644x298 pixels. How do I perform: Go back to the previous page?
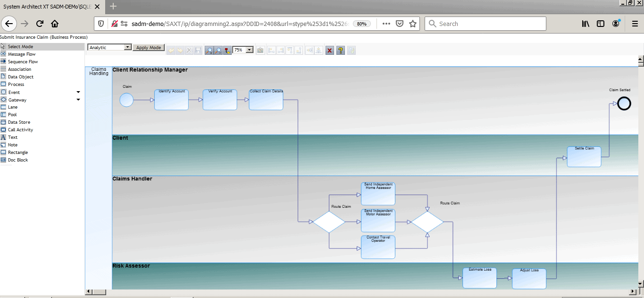coord(9,24)
